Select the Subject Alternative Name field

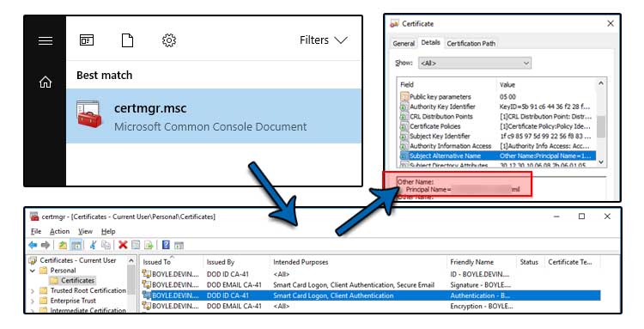(497, 156)
